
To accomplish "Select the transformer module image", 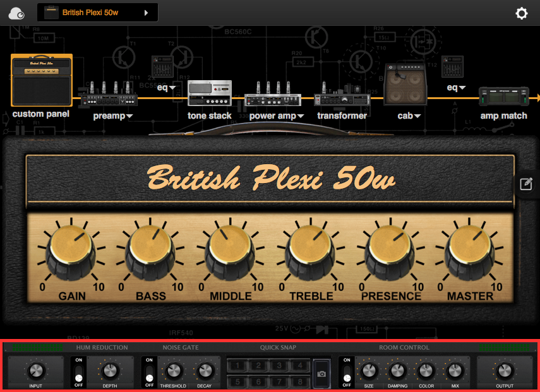I will 342,93.
